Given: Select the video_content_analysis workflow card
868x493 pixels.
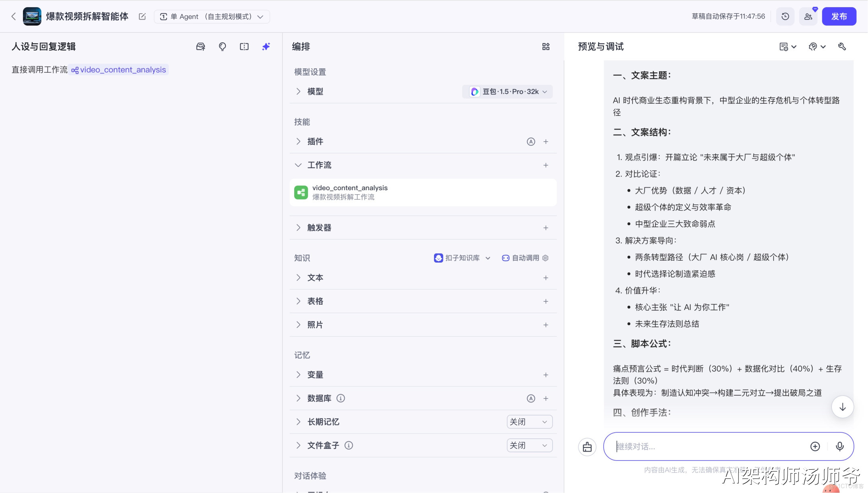Looking at the screenshot, I should [423, 192].
